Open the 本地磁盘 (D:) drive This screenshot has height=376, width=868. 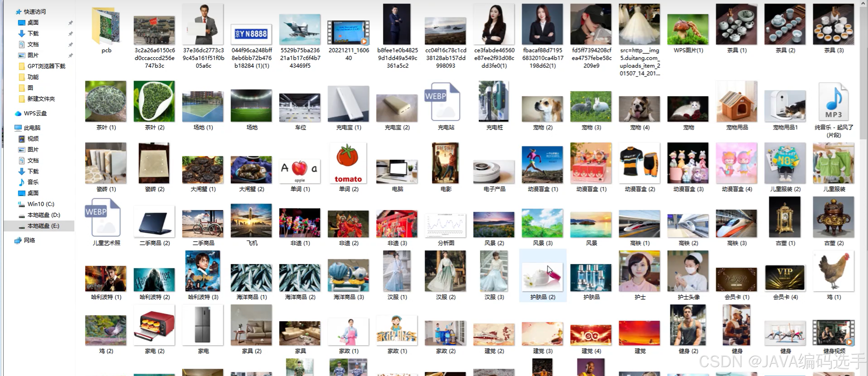point(44,215)
